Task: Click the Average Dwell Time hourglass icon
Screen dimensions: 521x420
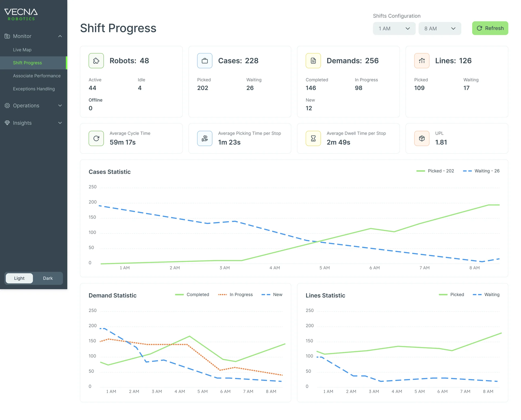Action: (x=313, y=138)
